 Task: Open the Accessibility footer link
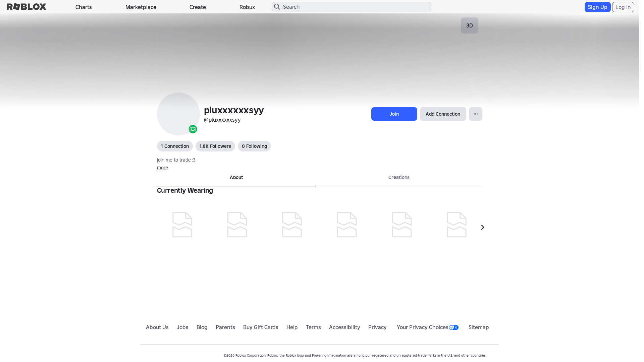coord(344,327)
